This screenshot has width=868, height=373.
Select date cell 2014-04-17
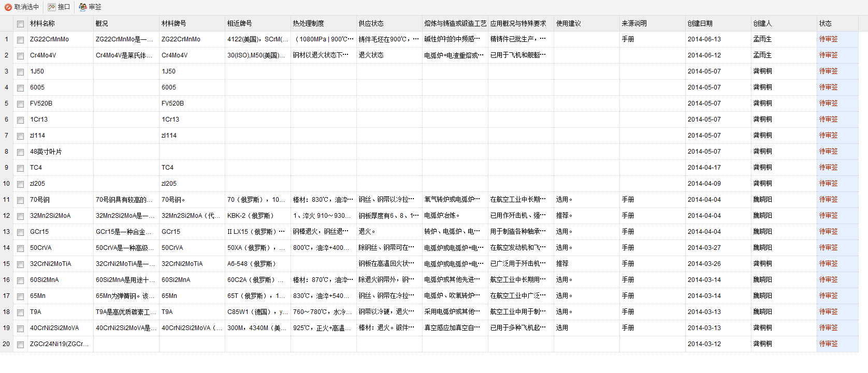tap(718, 168)
